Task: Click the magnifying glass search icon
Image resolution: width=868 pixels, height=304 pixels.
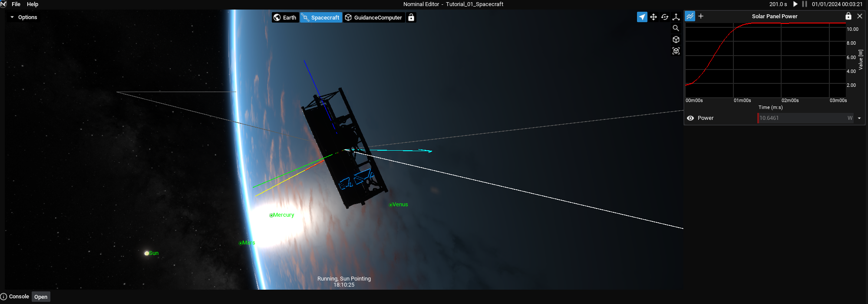Action: pyautogui.click(x=676, y=28)
